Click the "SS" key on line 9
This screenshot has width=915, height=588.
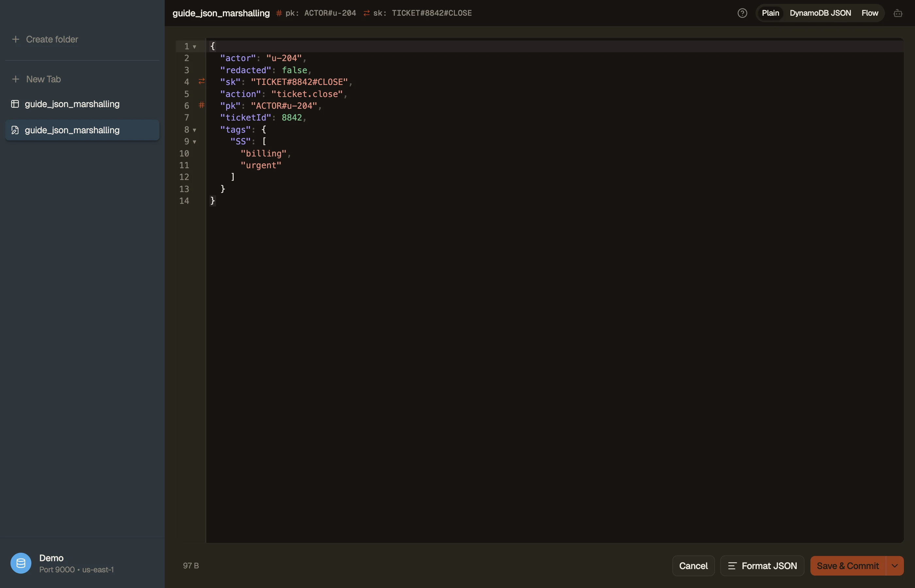click(240, 141)
